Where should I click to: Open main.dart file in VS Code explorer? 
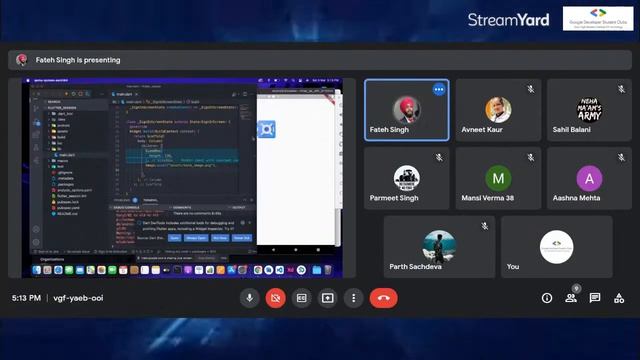[x=67, y=155]
